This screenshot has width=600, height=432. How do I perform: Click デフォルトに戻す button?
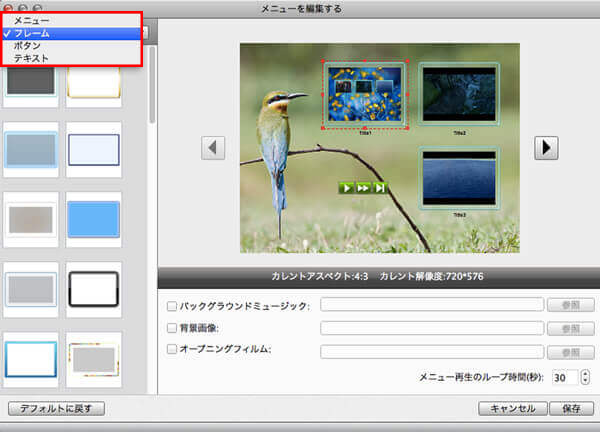pyautogui.click(x=56, y=408)
